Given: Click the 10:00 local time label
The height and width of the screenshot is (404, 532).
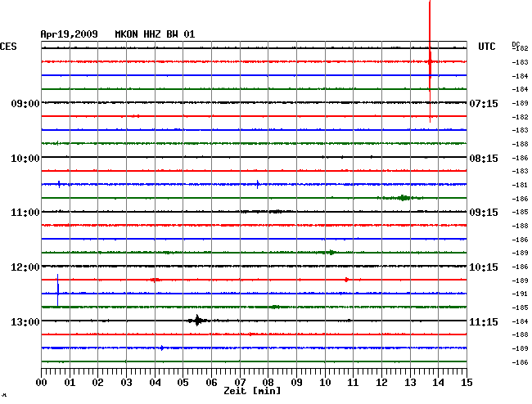Looking at the screenshot, I should coord(25,159).
